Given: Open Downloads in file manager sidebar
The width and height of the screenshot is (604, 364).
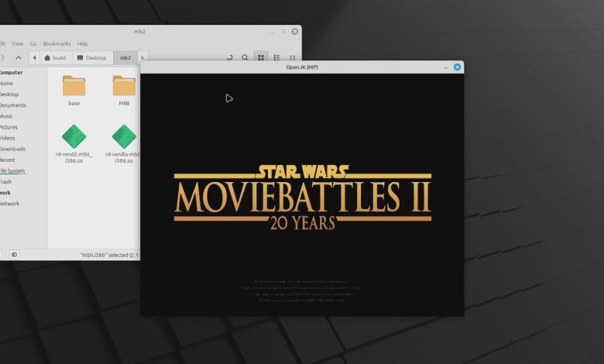Looking at the screenshot, I should 12,149.
